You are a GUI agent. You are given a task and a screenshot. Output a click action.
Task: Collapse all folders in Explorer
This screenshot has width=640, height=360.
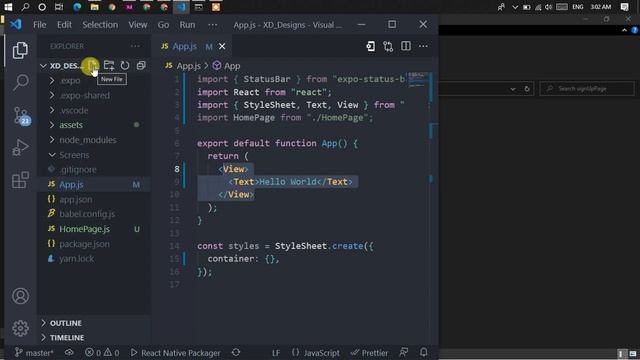coord(141,65)
